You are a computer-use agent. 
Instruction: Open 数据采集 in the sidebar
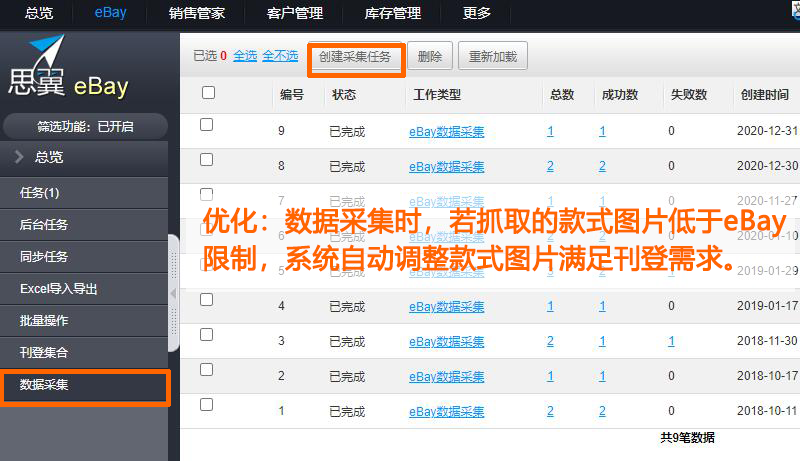click(x=85, y=386)
